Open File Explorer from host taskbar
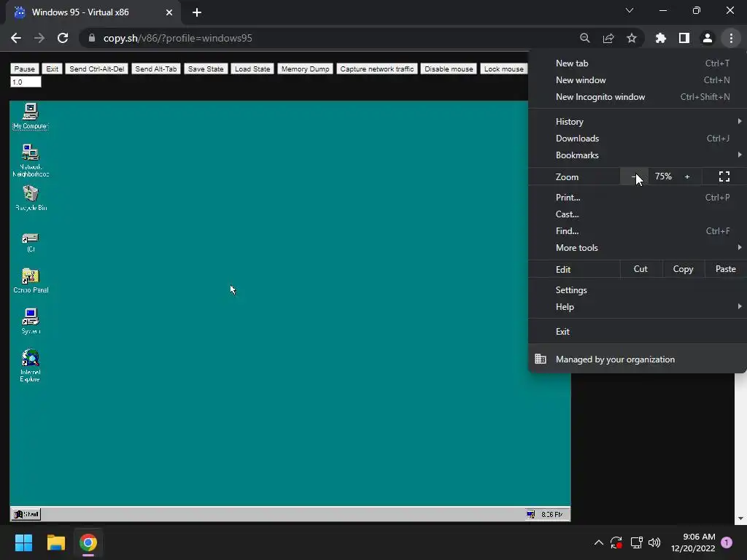747x560 pixels. tap(55, 542)
